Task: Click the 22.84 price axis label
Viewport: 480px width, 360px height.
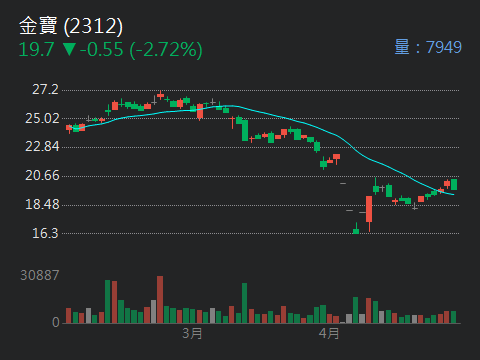Action: pyautogui.click(x=42, y=147)
